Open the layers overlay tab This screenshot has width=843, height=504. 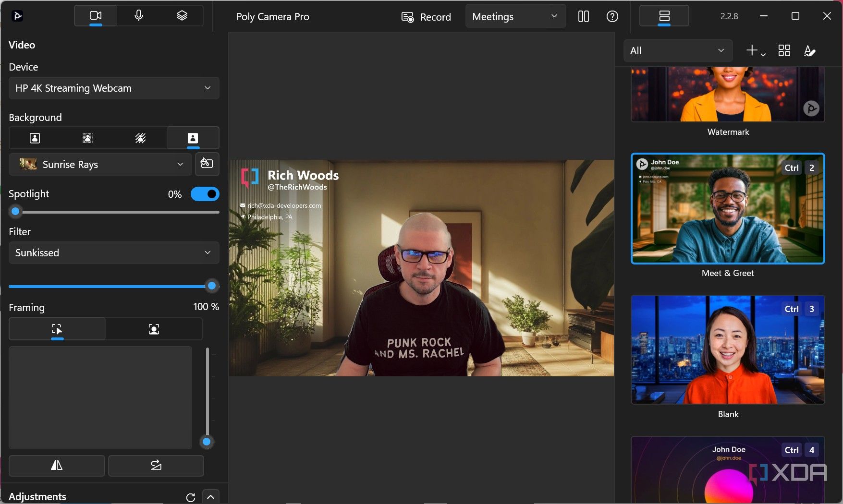[x=182, y=16]
